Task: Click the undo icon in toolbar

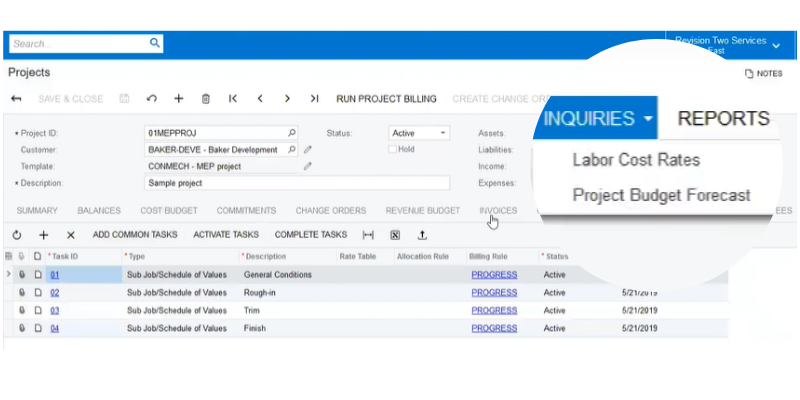Action: [152, 99]
